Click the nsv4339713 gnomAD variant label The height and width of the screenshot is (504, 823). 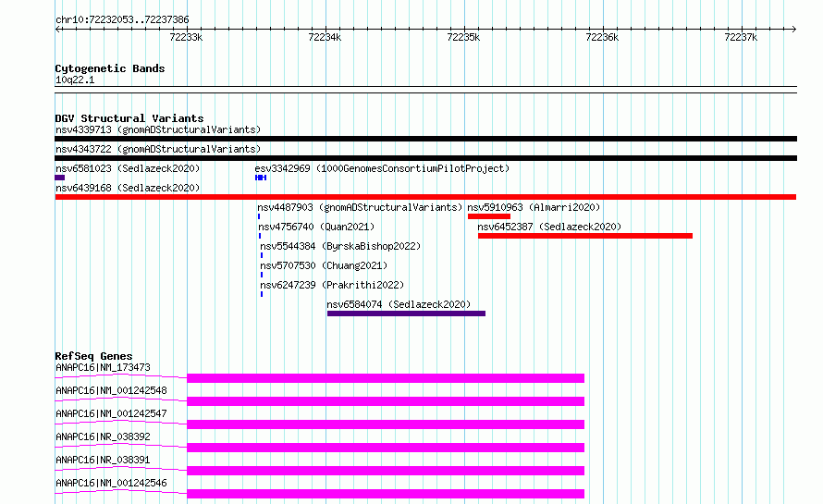point(158,129)
